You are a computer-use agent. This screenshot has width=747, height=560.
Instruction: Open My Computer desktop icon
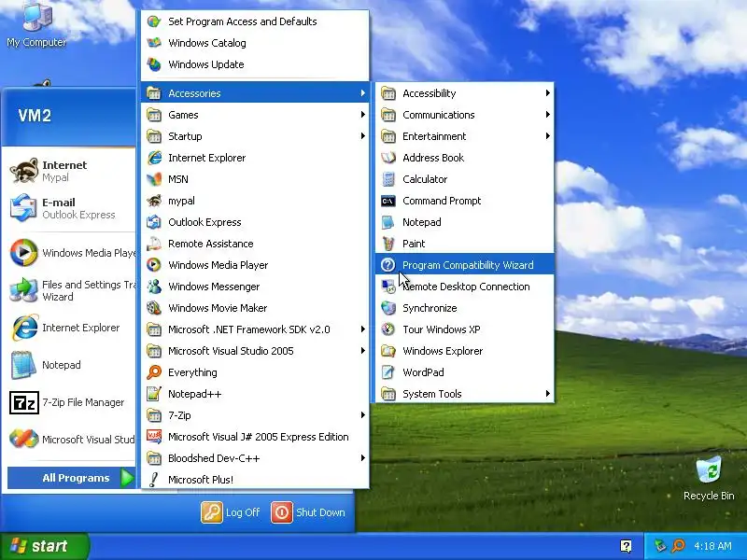click(x=36, y=25)
